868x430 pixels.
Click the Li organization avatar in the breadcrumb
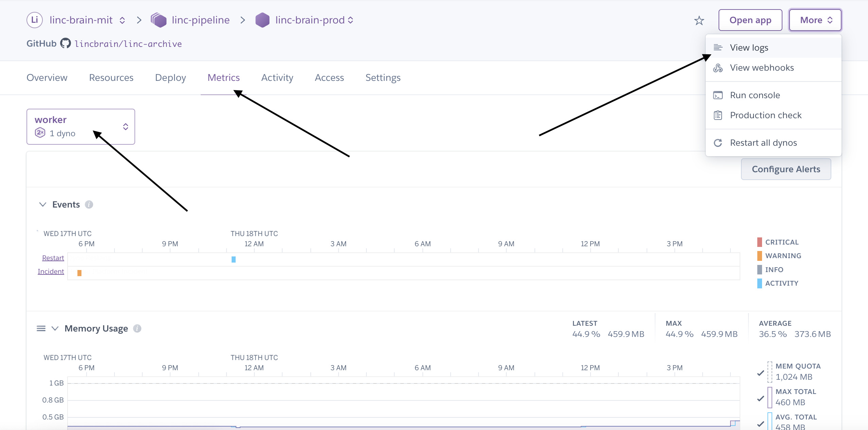[34, 20]
